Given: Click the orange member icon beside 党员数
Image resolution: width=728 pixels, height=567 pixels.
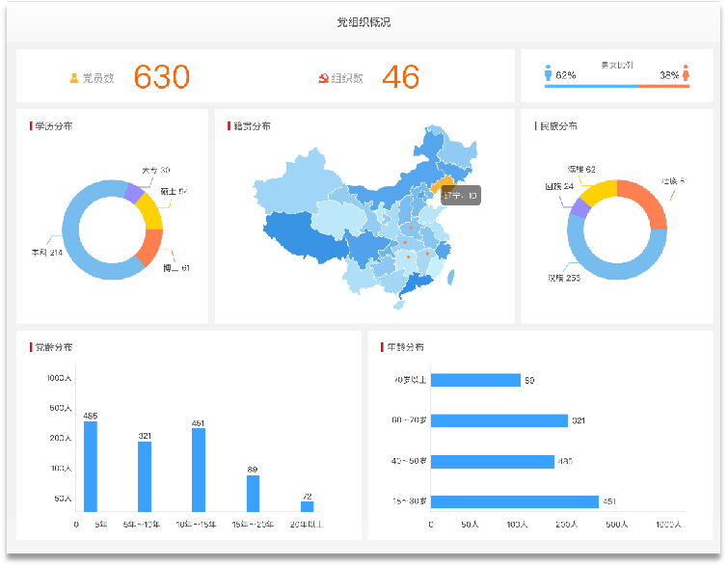Looking at the screenshot, I should point(74,78).
